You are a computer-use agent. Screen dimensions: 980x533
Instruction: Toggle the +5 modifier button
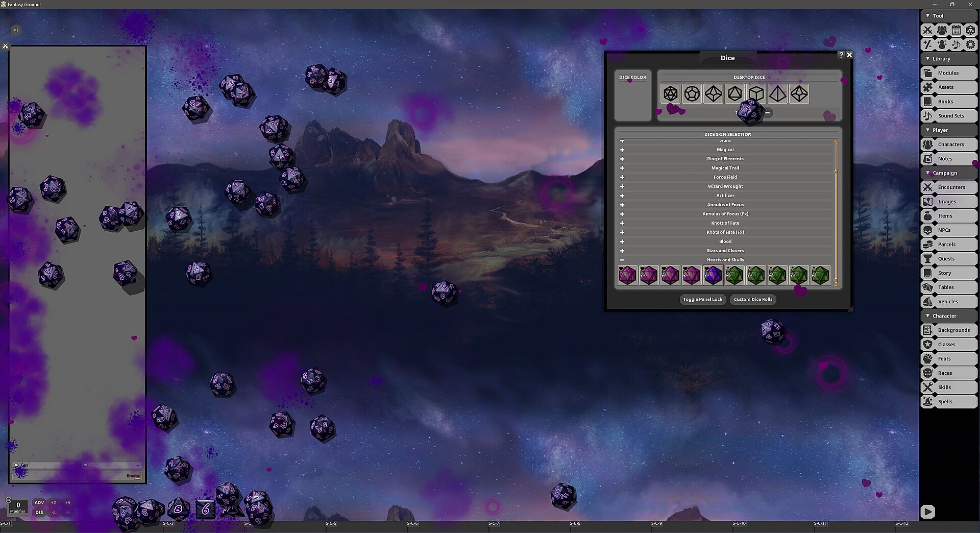point(67,503)
